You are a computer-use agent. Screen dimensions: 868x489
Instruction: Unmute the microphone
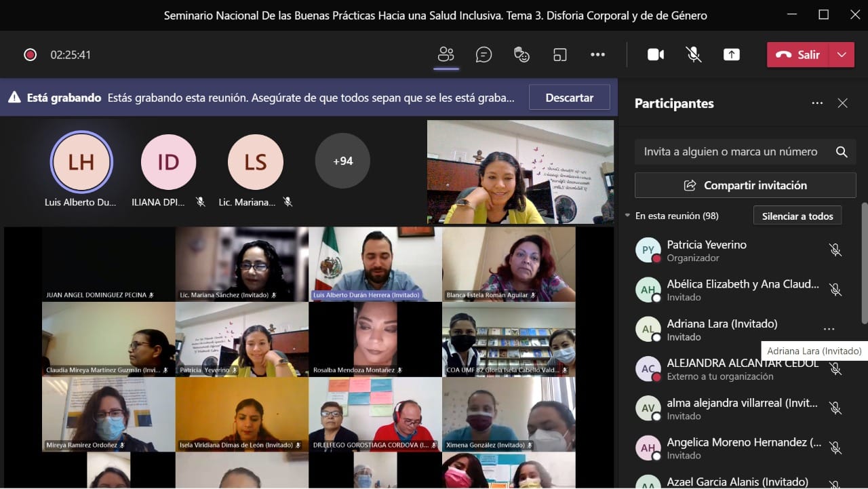point(694,55)
